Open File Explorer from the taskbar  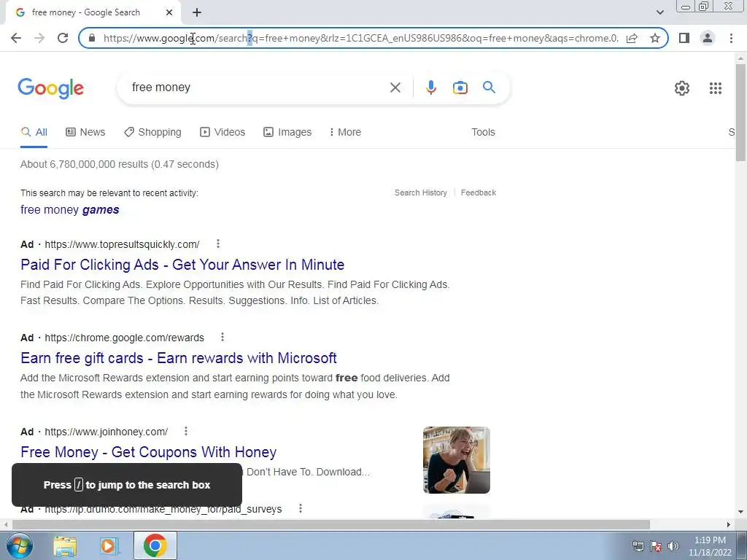pyautogui.click(x=65, y=546)
